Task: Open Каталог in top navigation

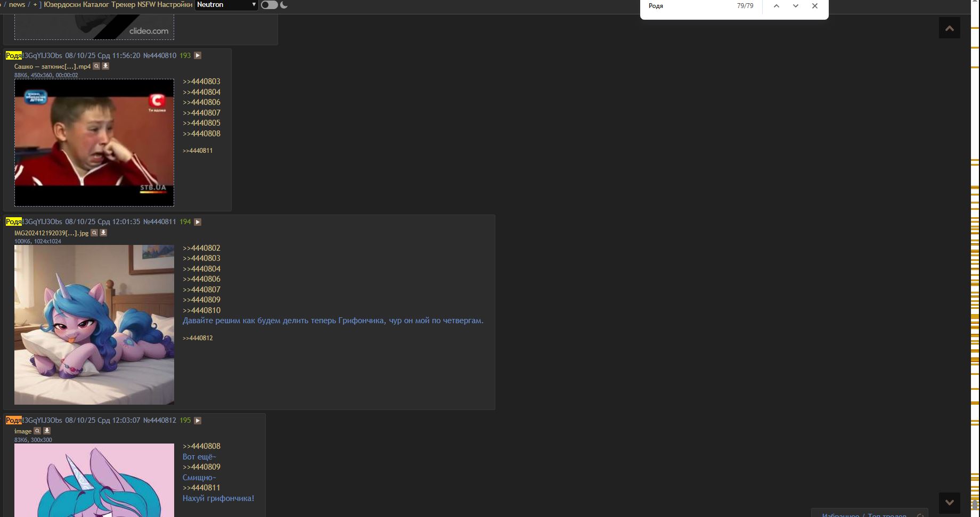Action: coord(96,5)
